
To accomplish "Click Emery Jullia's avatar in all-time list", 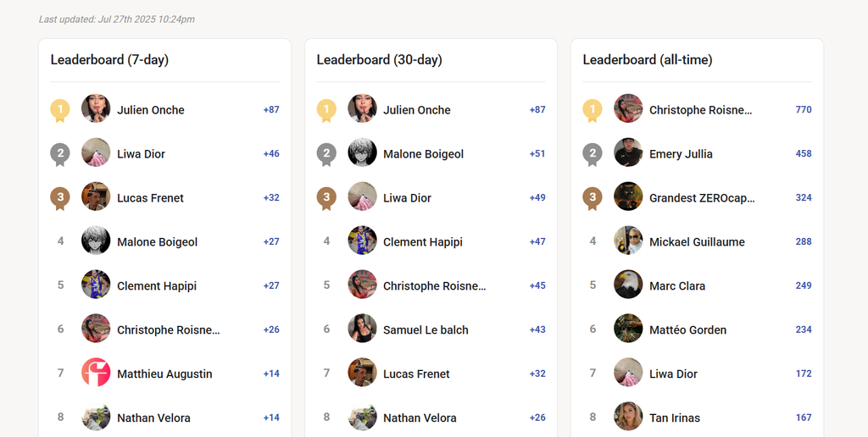I will [x=628, y=152].
